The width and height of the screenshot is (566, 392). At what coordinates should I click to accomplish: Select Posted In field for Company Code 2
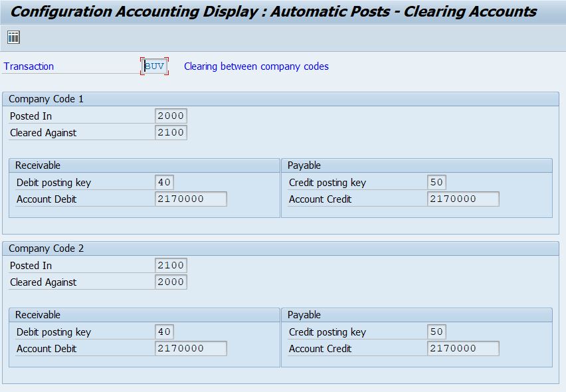(171, 265)
